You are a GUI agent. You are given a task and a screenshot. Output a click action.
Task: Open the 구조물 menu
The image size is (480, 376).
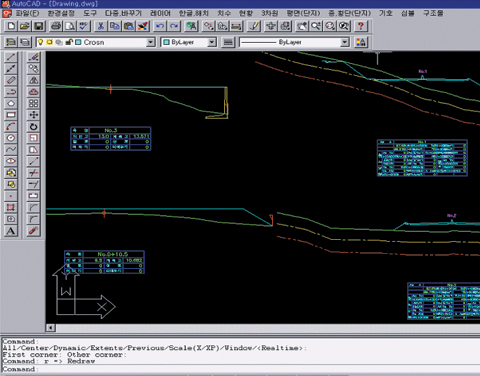(433, 13)
